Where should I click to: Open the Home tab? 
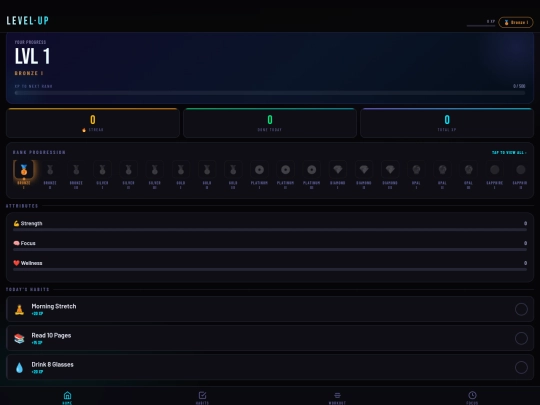[68, 397]
